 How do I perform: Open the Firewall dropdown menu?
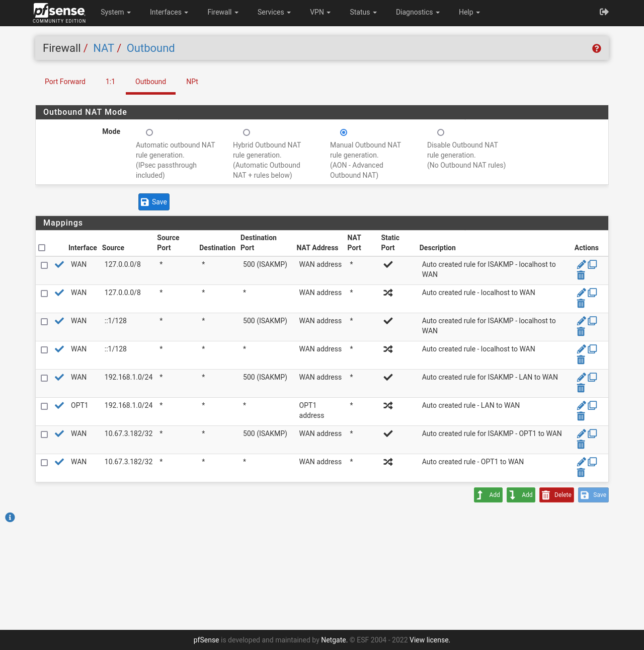coord(222,12)
